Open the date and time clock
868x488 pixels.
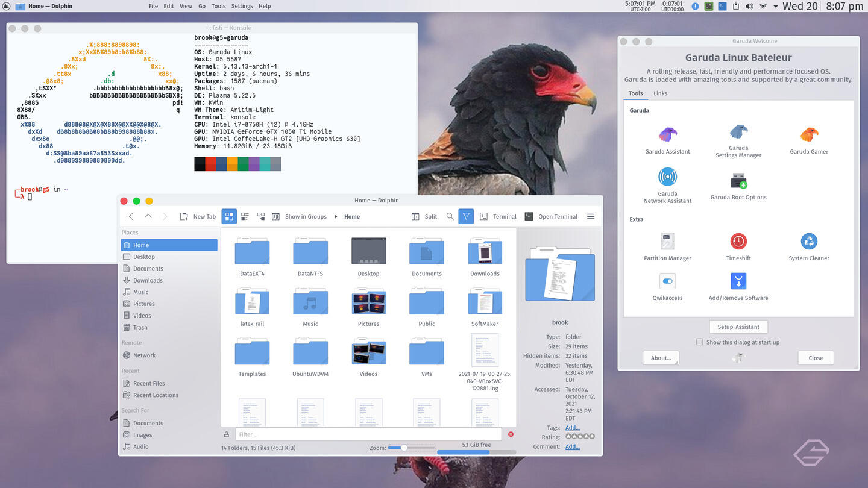[823, 6]
